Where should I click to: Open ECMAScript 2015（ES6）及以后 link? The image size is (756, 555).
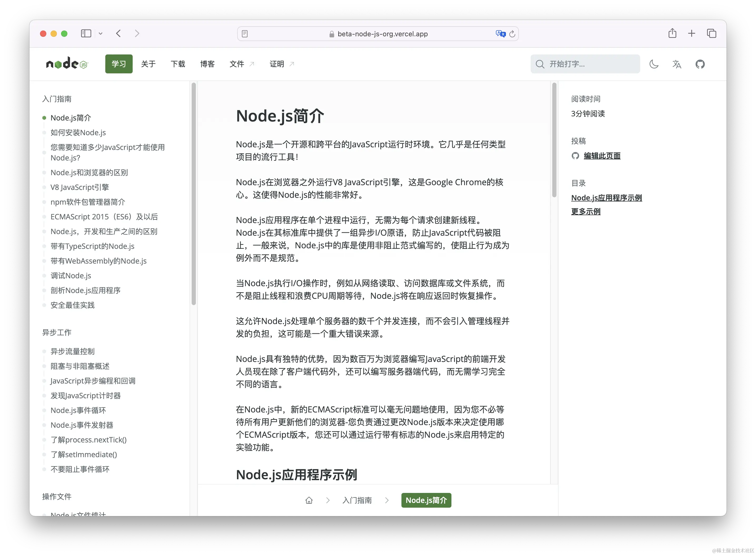point(104,217)
